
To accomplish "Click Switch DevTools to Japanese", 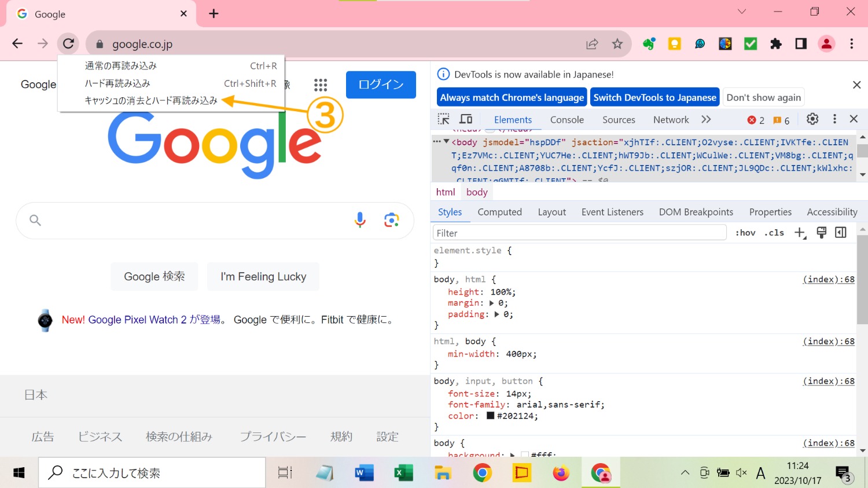I will pyautogui.click(x=655, y=97).
